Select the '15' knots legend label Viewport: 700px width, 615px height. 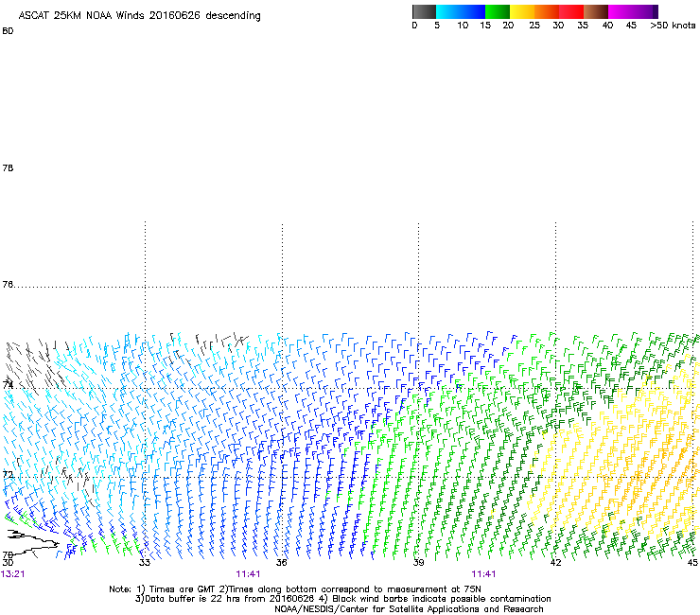485,26
